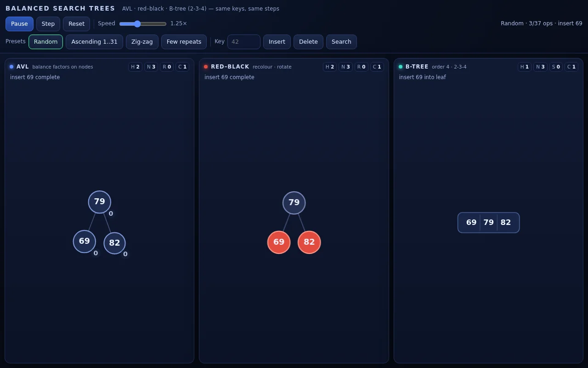Adjust the Speed slider
The height and width of the screenshot is (368, 588).
143,24
